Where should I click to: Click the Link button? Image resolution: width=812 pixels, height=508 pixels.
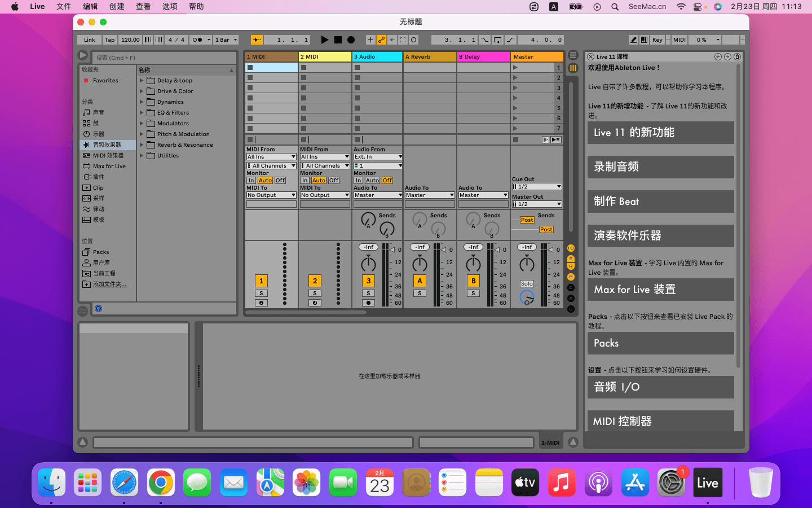[x=90, y=40]
